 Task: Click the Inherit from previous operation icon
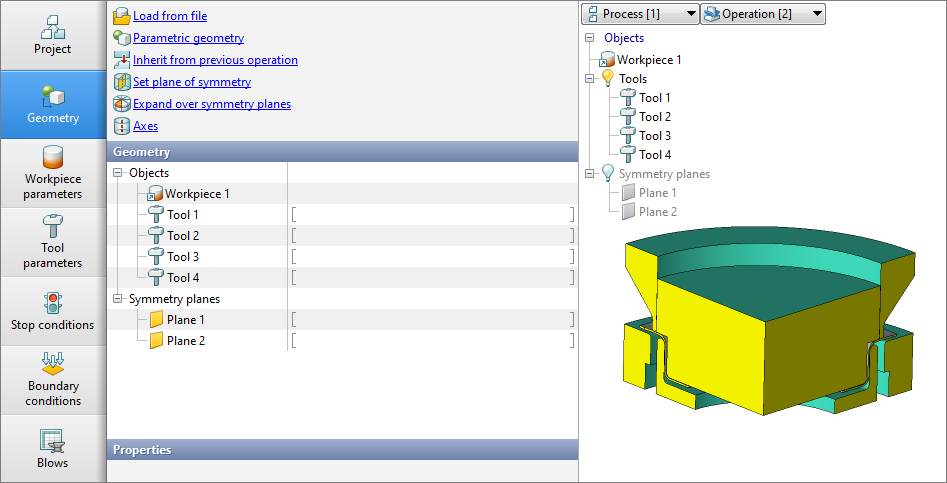(x=121, y=60)
